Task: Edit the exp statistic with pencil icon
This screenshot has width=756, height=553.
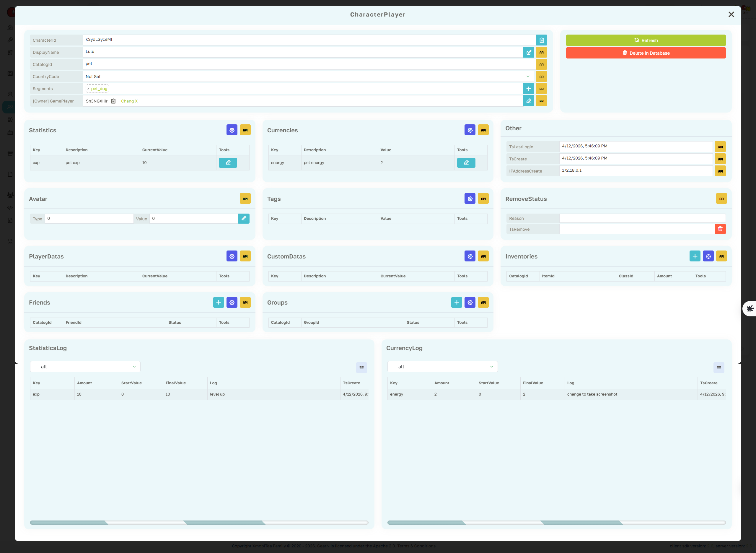Action: pos(228,162)
